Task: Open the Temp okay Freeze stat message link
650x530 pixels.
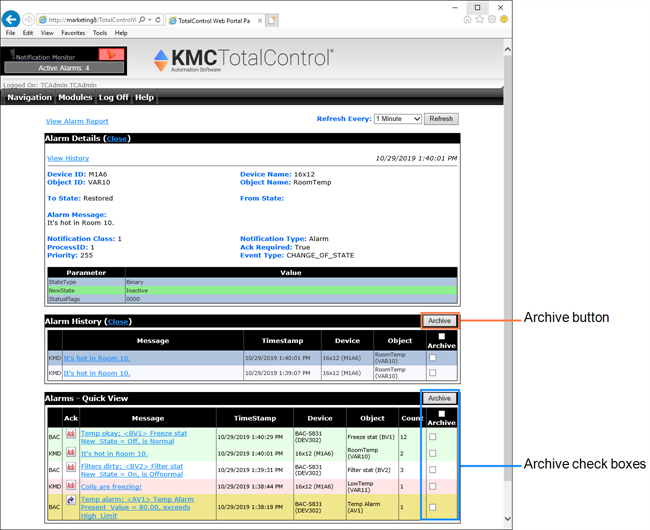Action: pyautogui.click(x=134, y=437)
